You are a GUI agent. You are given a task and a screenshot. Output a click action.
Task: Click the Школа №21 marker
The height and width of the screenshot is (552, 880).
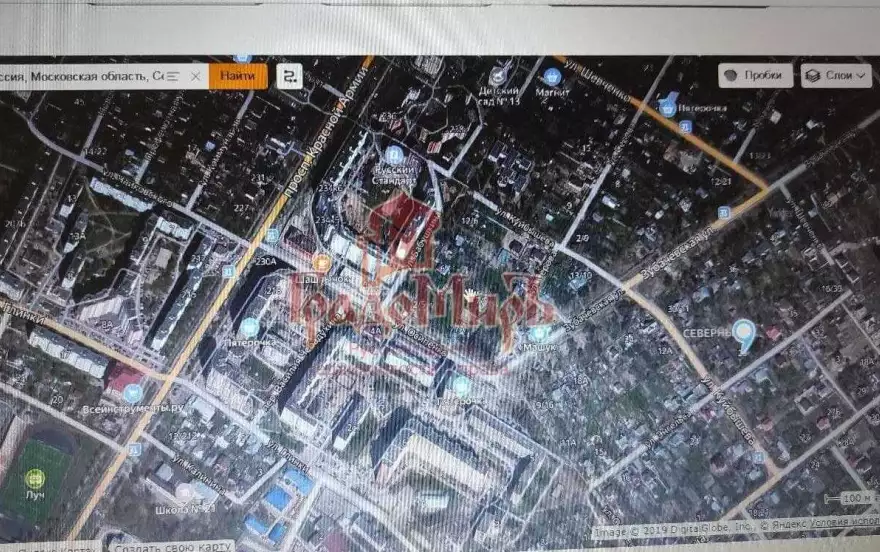click(184, 493)
